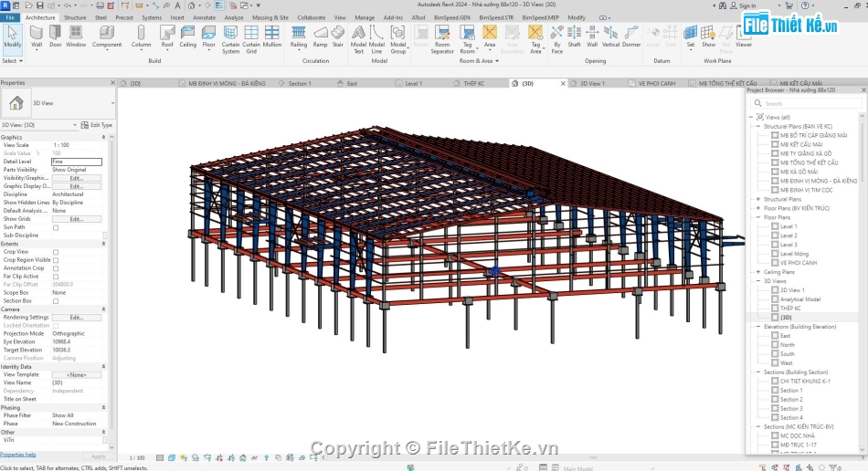The width and height of the screenshot is (868, 471).
Task: Select the Column tool
Action: [x=141, y=37]
